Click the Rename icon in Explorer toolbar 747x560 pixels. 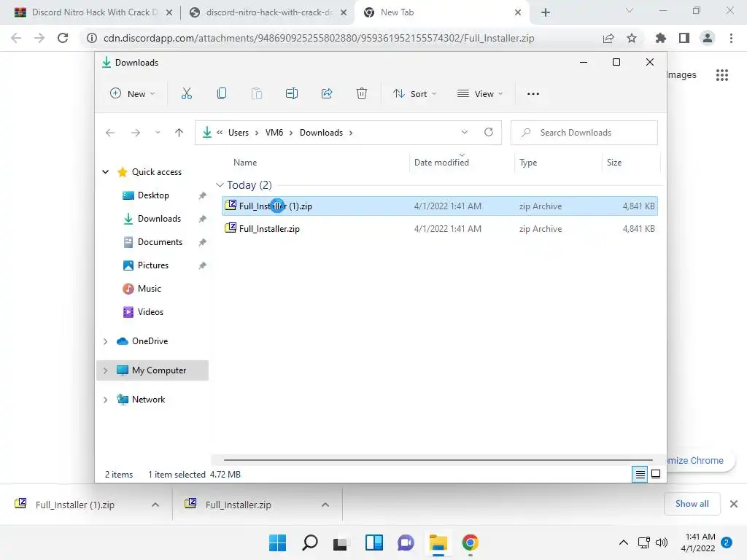coord(292,94)
